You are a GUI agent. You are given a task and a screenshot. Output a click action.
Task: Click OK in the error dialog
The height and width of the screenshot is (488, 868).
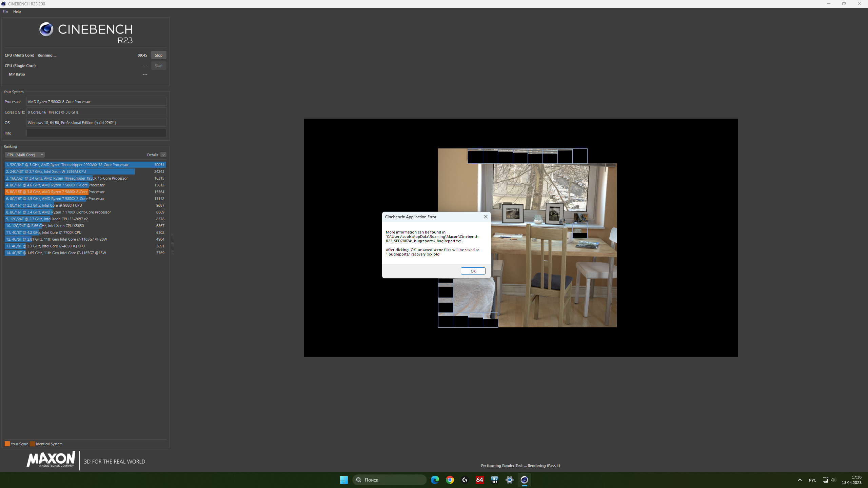[473, 271]
